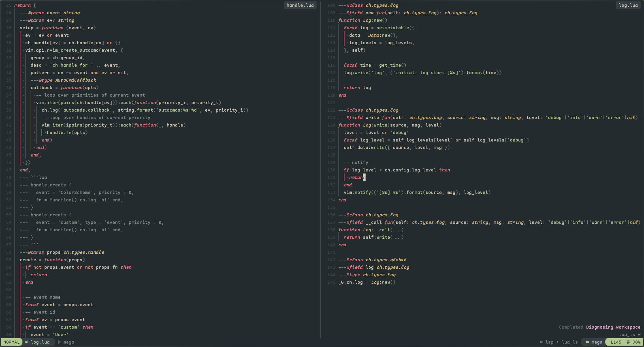Click 'pattern' key on line 34
This screenshot has height=347, width=644.
coord(40,72)
